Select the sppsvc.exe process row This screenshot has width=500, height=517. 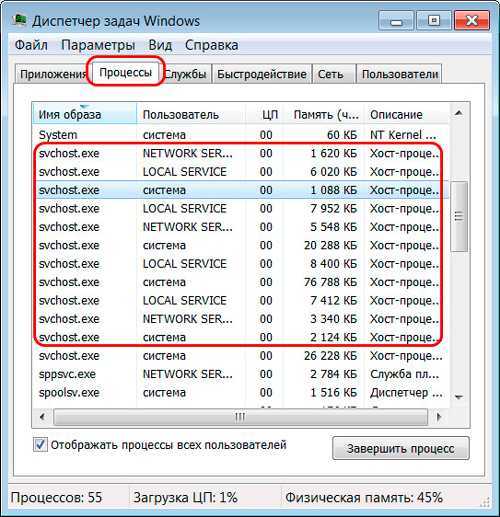(x=240, y=374)
